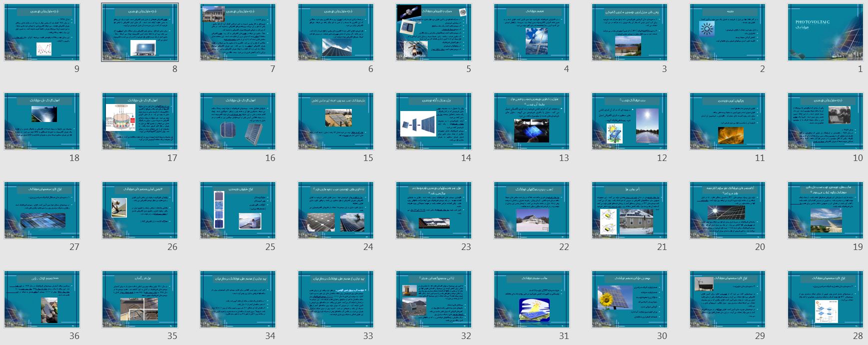
Task: Click slide 2 with the sun icon
Action: tap(727, 32)
